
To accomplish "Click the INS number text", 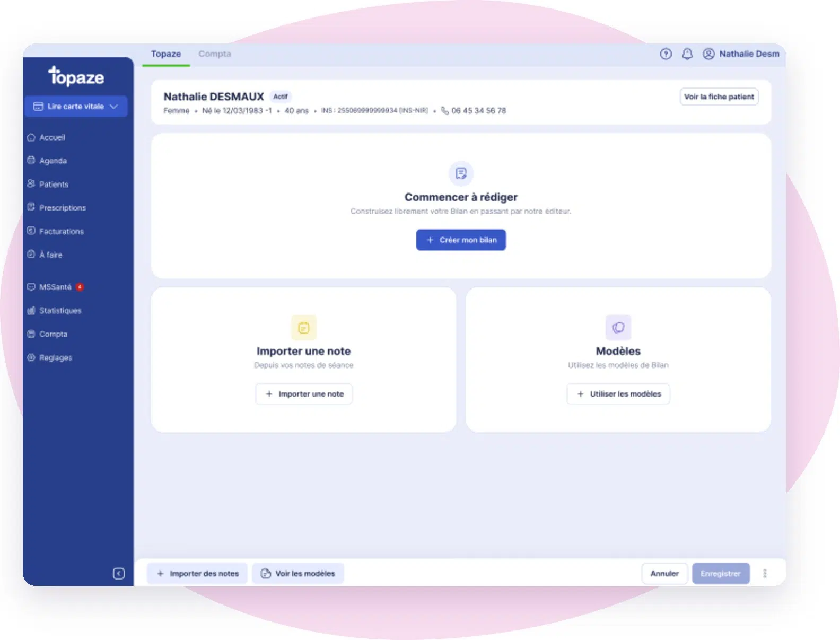I will click(374, 111).
